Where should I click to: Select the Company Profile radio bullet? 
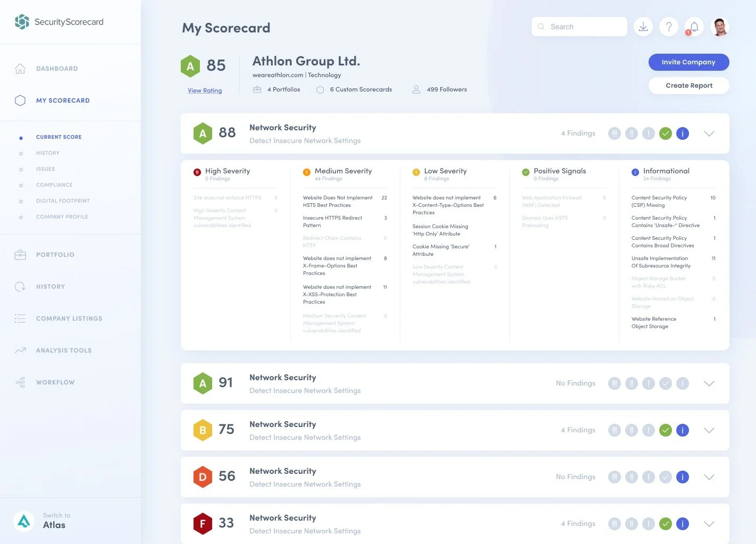pyautogui.click(x=21, y=217)
